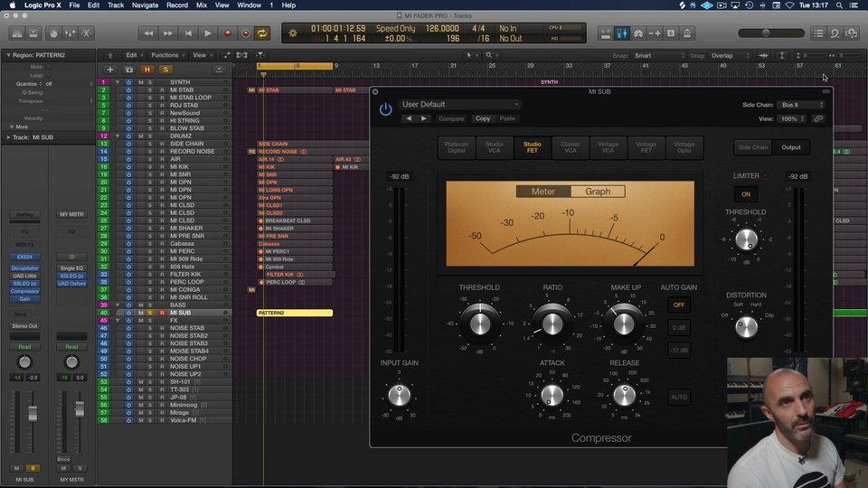Click the Input Gain knob
Screen dimensions: 868x488
[x=399, y=395]
